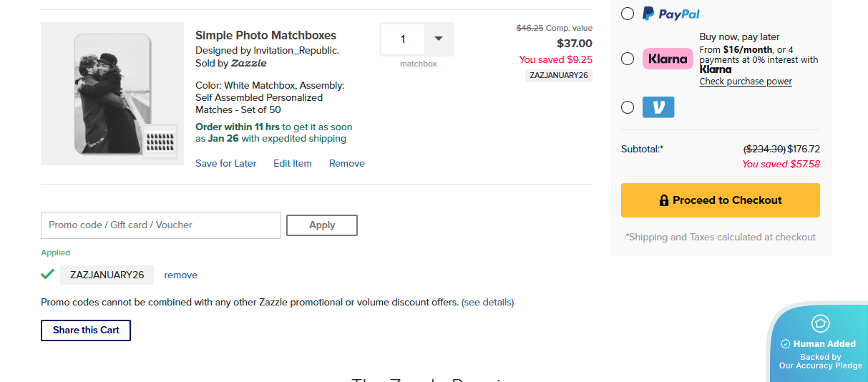Click the promo code input field
This screenshot has width=868, height=382.
point(161,225)
